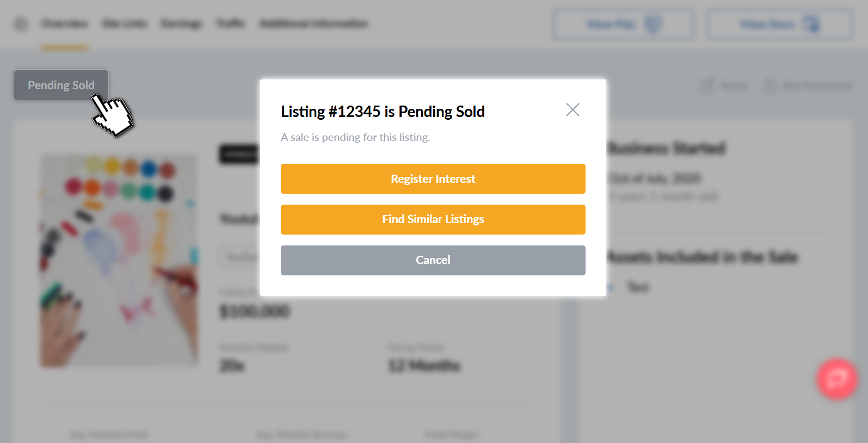Open the Site Links tab
The height and width of the screenshot is (443, 868).
click(125, 23)
